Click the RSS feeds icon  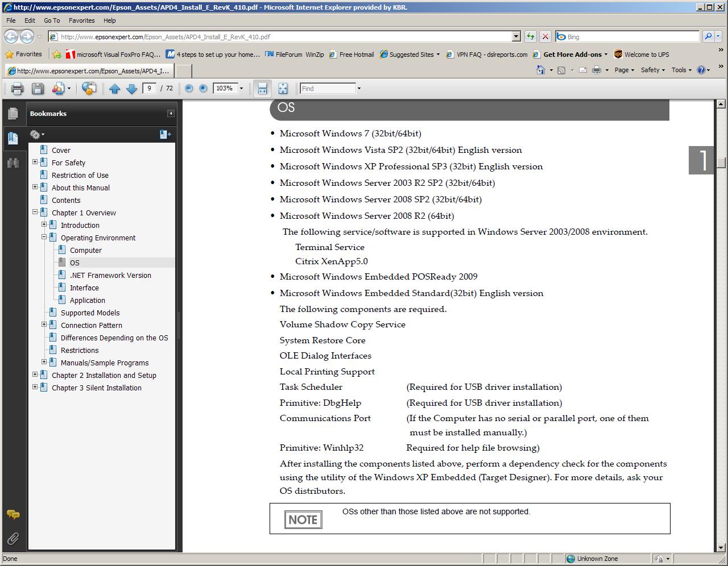[561, 70]
